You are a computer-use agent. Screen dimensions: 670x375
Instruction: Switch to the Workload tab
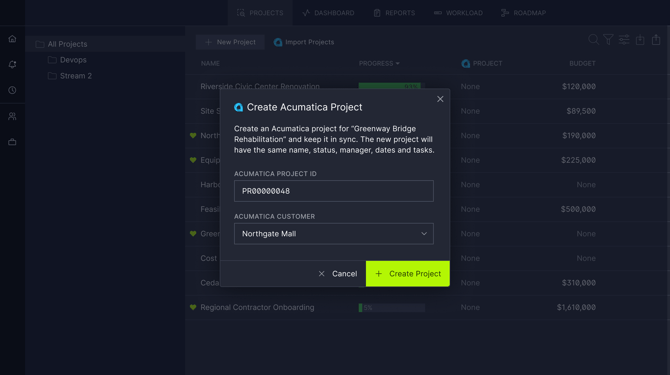(x=458, y=13)
